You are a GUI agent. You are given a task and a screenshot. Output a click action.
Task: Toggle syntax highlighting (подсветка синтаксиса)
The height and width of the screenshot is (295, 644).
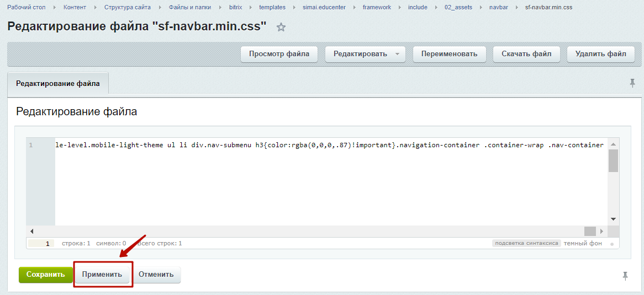click(x=526, y=243)
